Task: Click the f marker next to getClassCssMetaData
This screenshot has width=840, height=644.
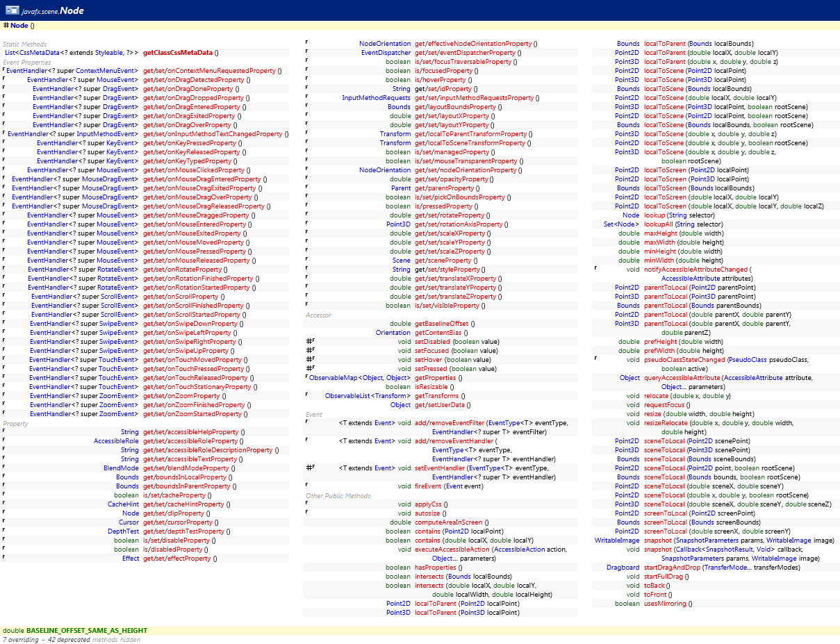Action: coord(2,52)
